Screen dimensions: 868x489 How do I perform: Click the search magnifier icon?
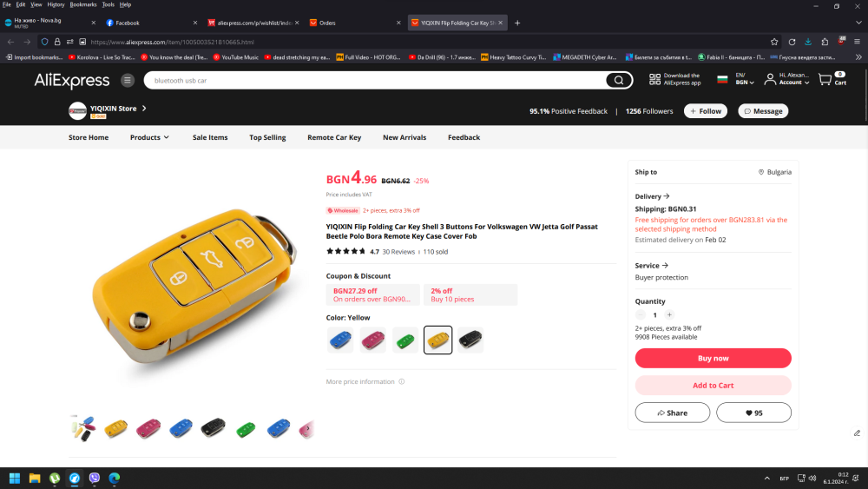pos(619,81)
